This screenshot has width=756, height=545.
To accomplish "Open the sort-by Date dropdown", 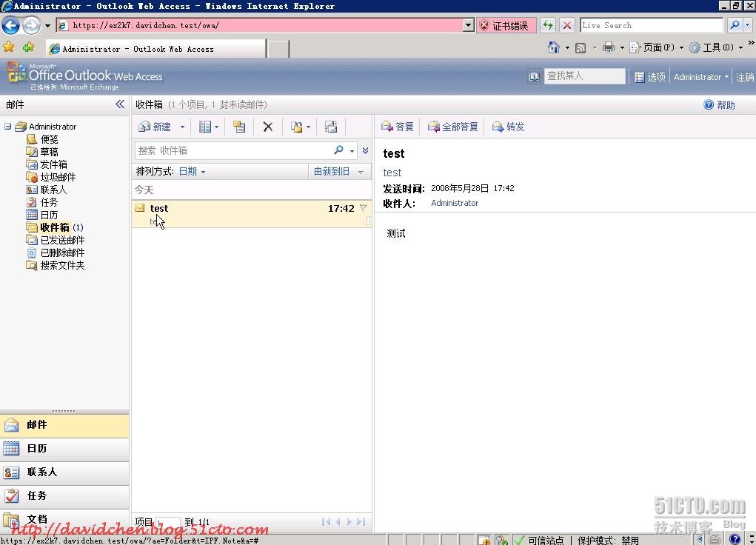I will [x=192, y=172].
